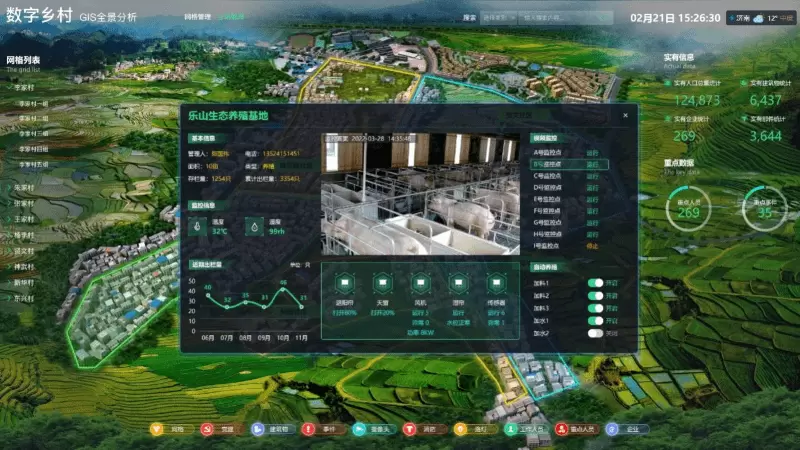Click the manager phone number 13524151451
Screen dimensions: 800x450
coord(281,154)
